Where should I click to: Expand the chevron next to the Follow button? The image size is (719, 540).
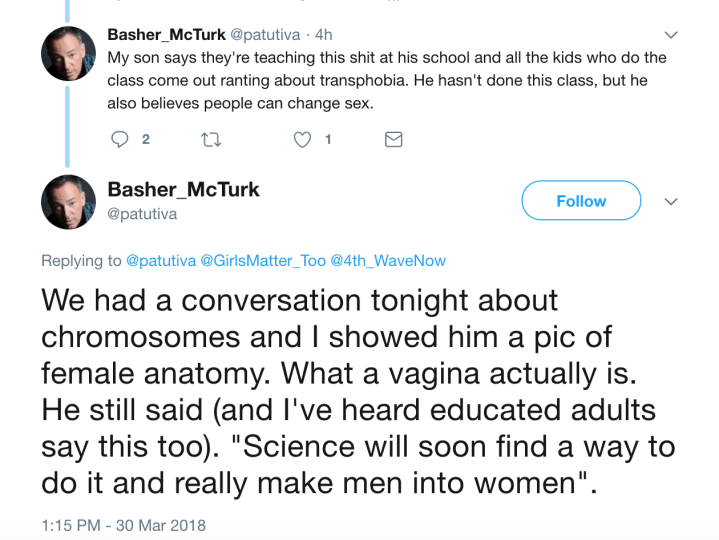click(x=672, y=201)
